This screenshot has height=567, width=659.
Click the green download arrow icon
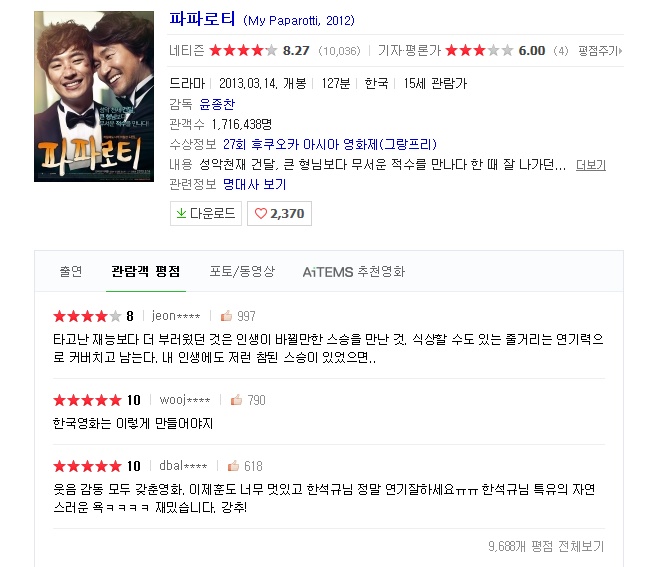(181, 213)
